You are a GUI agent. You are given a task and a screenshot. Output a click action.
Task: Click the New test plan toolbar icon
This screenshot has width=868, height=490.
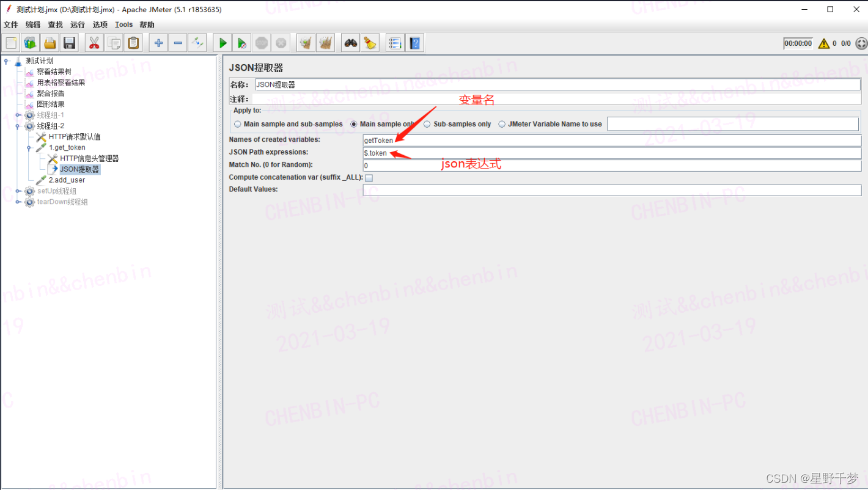click(x=11, y=43)
